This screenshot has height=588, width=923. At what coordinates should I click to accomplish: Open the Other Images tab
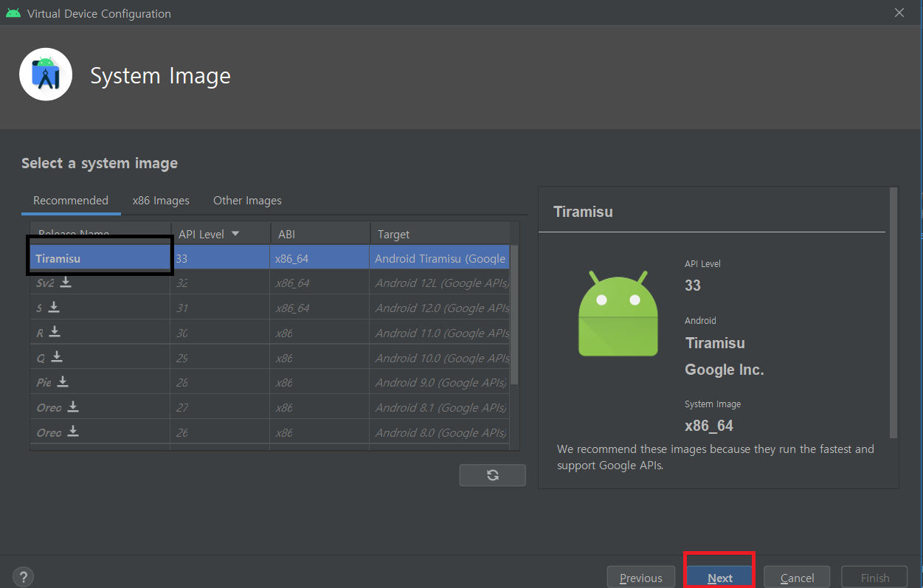point(247,200)
